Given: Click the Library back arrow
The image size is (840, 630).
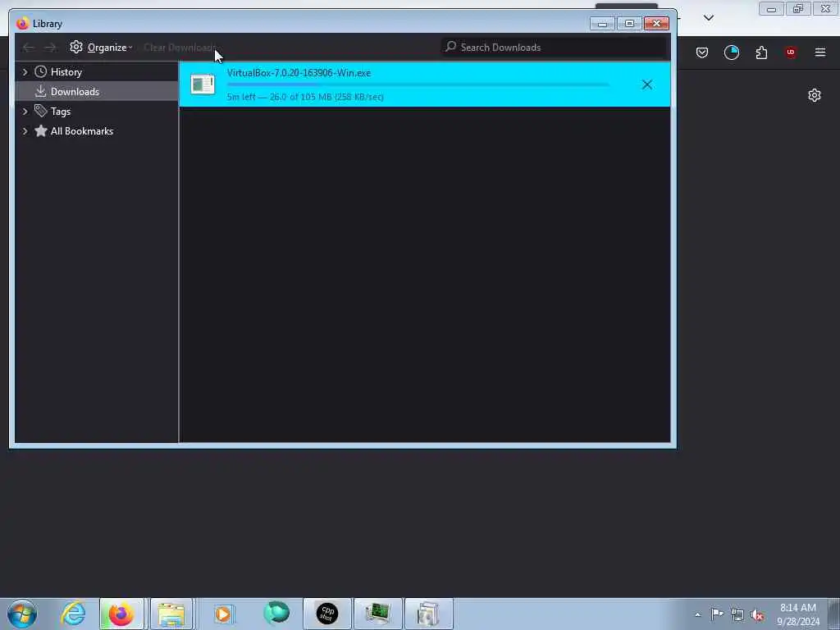Looking at the screenshot, I should (28, 47).
